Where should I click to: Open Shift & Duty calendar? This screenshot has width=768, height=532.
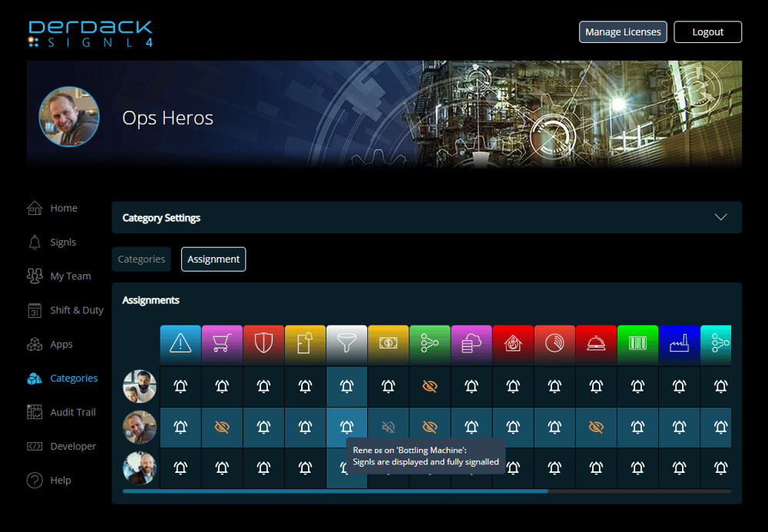76,310
